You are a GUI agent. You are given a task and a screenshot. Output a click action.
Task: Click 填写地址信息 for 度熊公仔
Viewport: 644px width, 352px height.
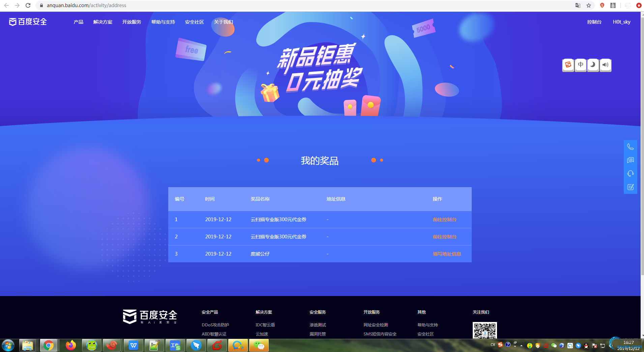pyautogui.click(x=447, y=254)
